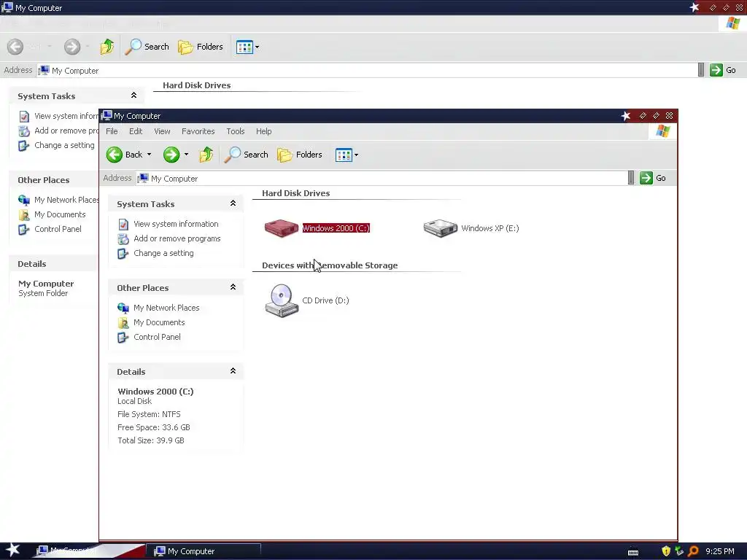Image resolution: width=747 pixels, height=560 pixels.
Task: Switch to the active My Computer taskbar button
Action: tap(204, 551)
